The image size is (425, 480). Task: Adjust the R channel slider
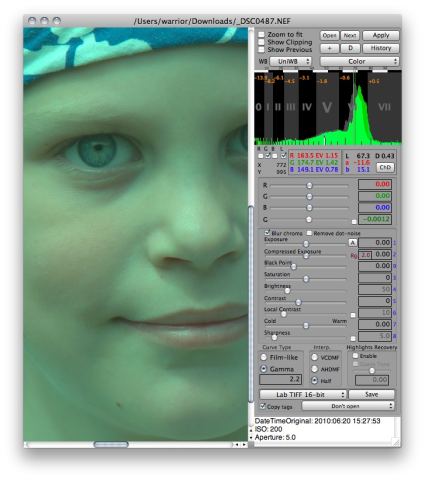click(x=309, y=185)
